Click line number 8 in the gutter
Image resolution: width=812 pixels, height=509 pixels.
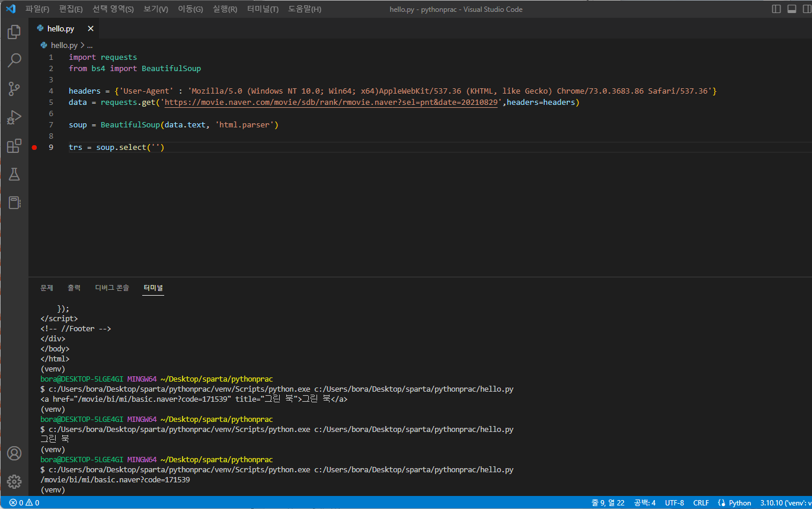pos(51,136)
